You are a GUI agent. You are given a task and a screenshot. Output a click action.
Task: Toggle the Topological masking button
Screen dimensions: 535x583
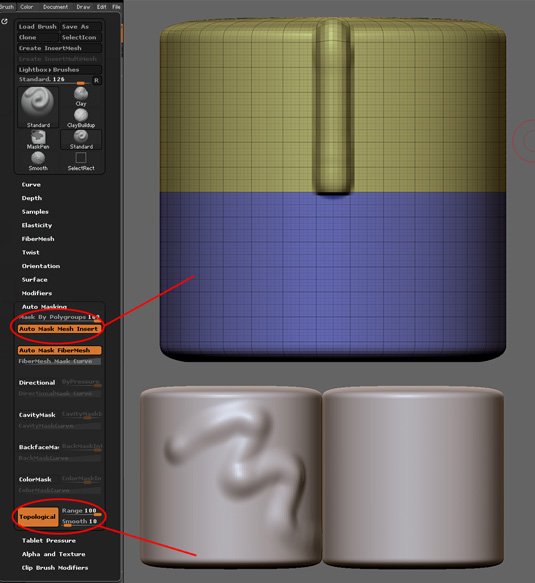pos(38,517)
